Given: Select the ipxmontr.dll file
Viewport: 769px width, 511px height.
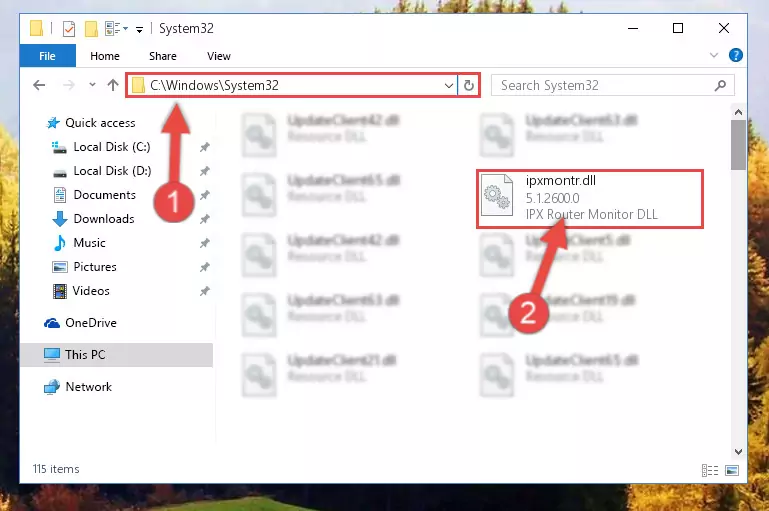Looking at the screenshot, I should coord(590,199).
